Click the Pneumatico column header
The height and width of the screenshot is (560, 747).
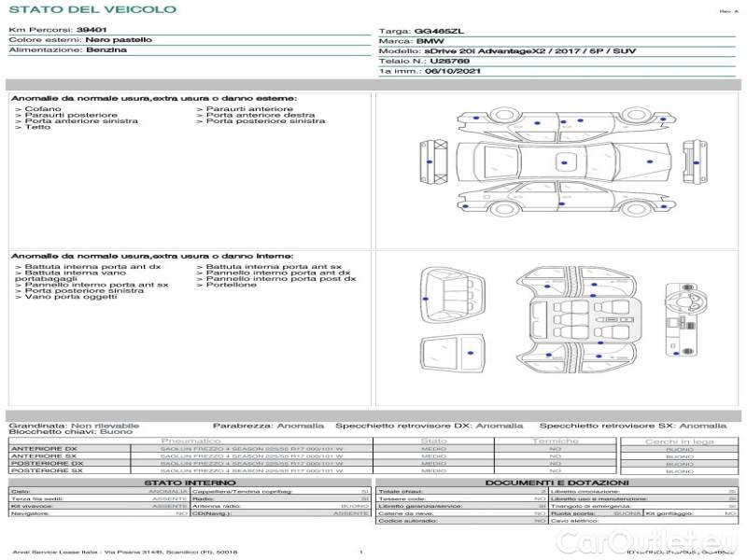(x=191, y=441)
